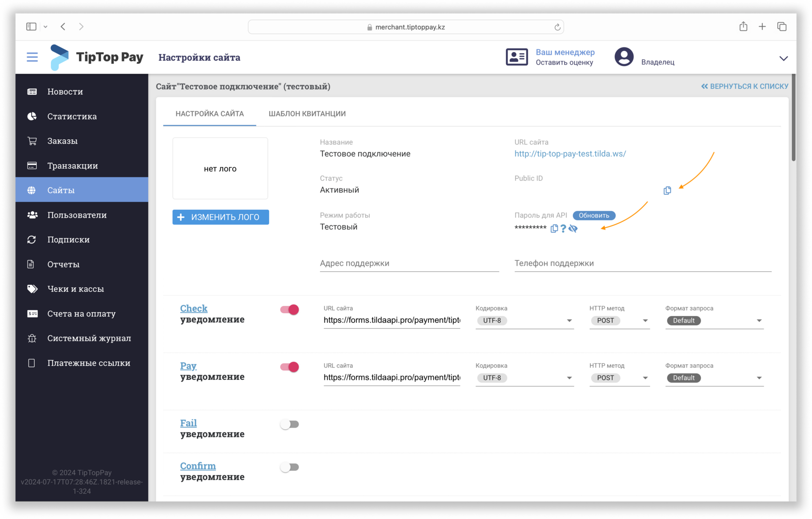Turn on the Confirm уведомление switch
The width and height of the screenshot is (812, 519).
pyautogui.click(x=290, y=467)
